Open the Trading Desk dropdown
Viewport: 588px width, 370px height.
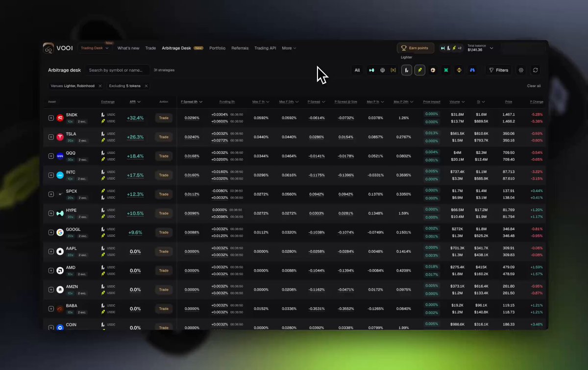click(95, 48)
